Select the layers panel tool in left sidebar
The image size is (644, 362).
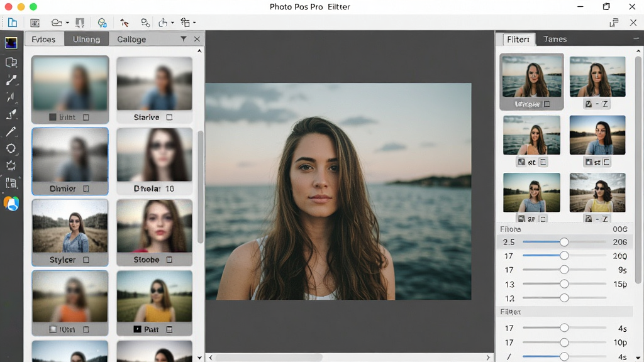(11, 183)
